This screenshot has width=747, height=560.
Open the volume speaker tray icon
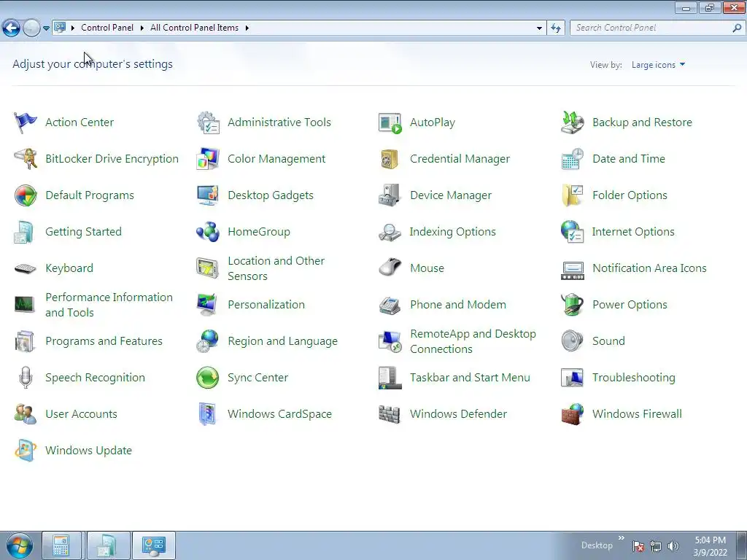click(673, 546)
